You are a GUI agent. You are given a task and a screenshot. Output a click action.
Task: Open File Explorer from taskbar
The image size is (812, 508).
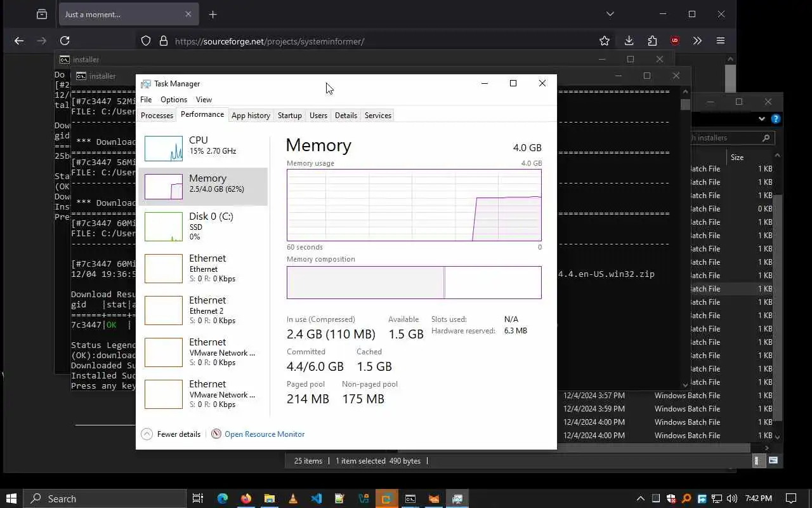click(x=270, y=498)
